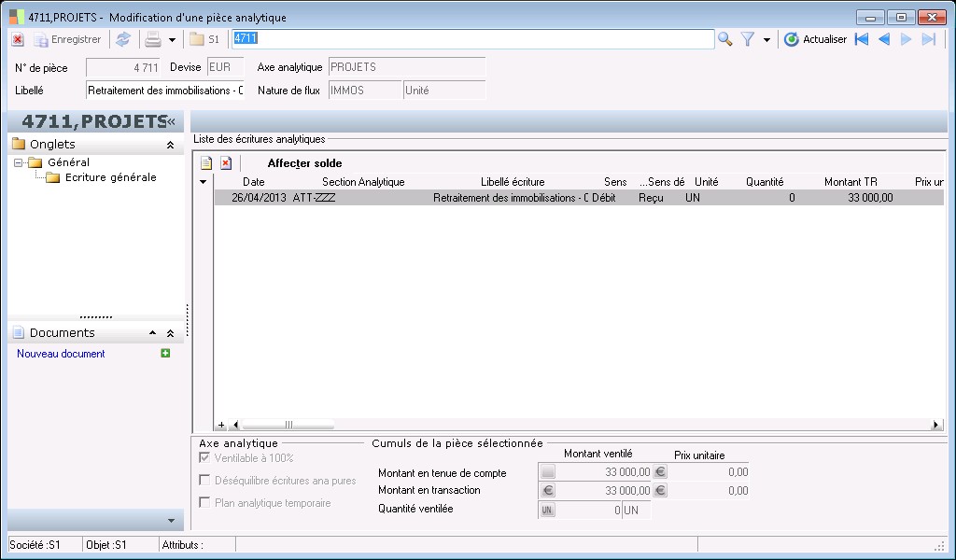Screen dimensions: 956x560
Task: Click the green plus add document icon
Action: (x=165, y=354)
